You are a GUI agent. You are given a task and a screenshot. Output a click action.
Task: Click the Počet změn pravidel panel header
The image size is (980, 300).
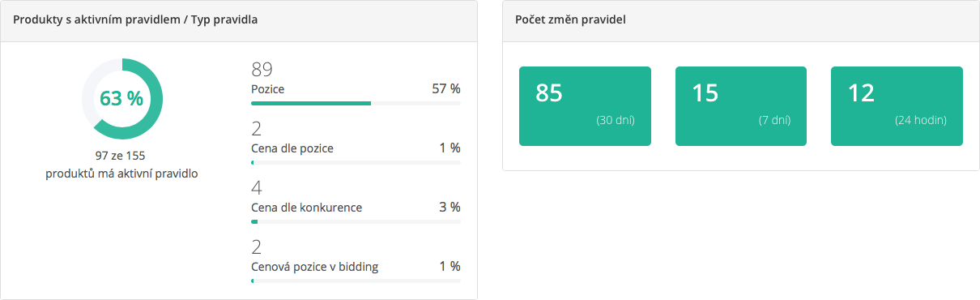pyautogui.click(x=741, y=21)
